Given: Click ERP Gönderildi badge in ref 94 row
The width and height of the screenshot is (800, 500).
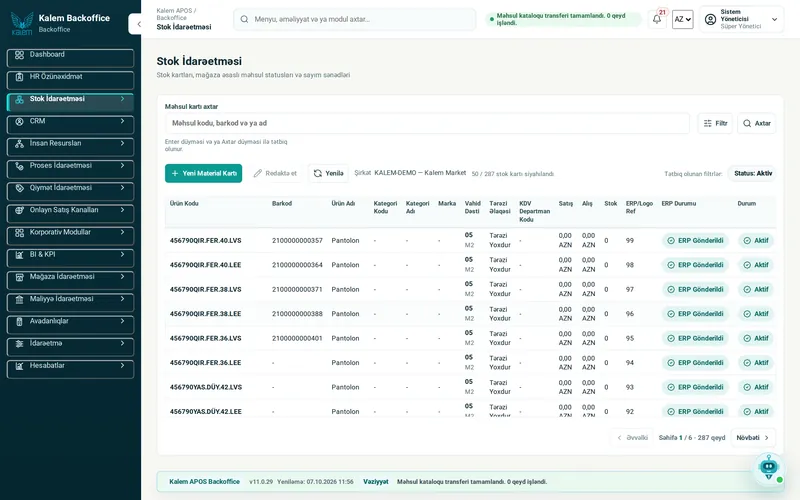Looking at the screenshot, I should tap(695, 363).
